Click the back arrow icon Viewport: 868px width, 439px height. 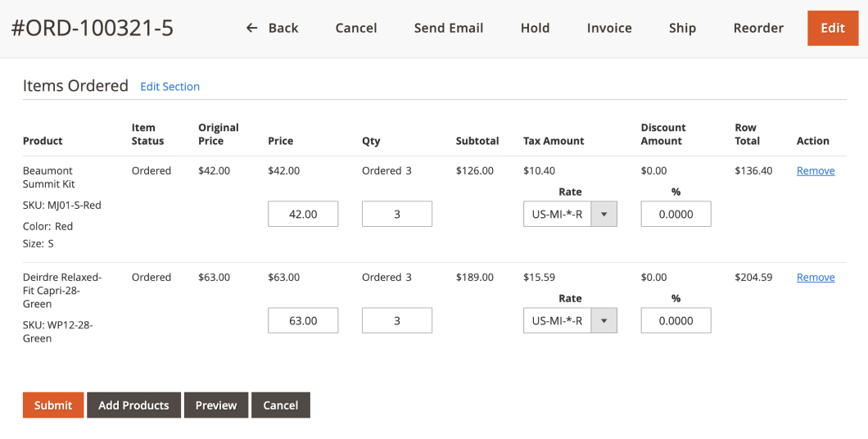tap(252, 28)
